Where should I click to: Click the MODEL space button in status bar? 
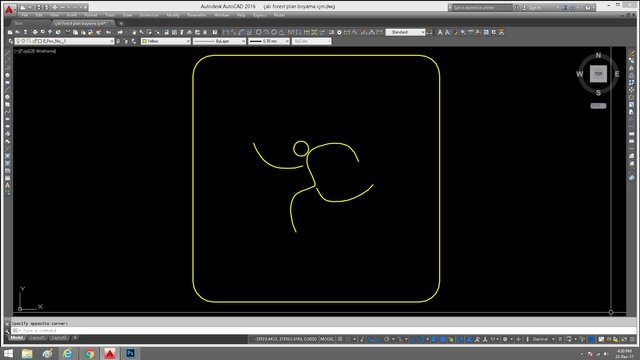pos(327,339)
